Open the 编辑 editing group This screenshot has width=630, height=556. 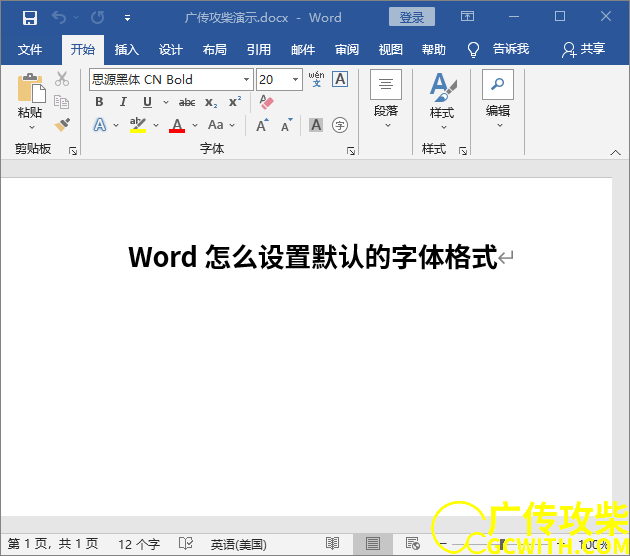[x=498, y=99]
